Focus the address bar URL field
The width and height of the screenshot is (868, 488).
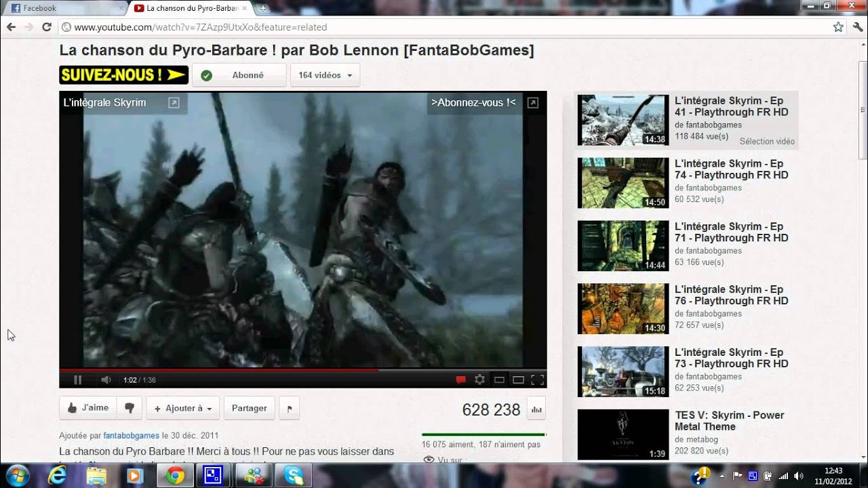[444, 27]
